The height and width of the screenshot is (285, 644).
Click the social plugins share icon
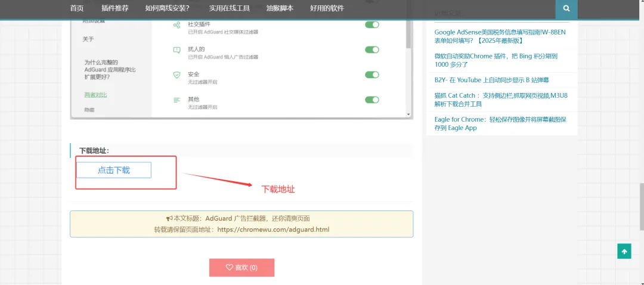point(177,25)
